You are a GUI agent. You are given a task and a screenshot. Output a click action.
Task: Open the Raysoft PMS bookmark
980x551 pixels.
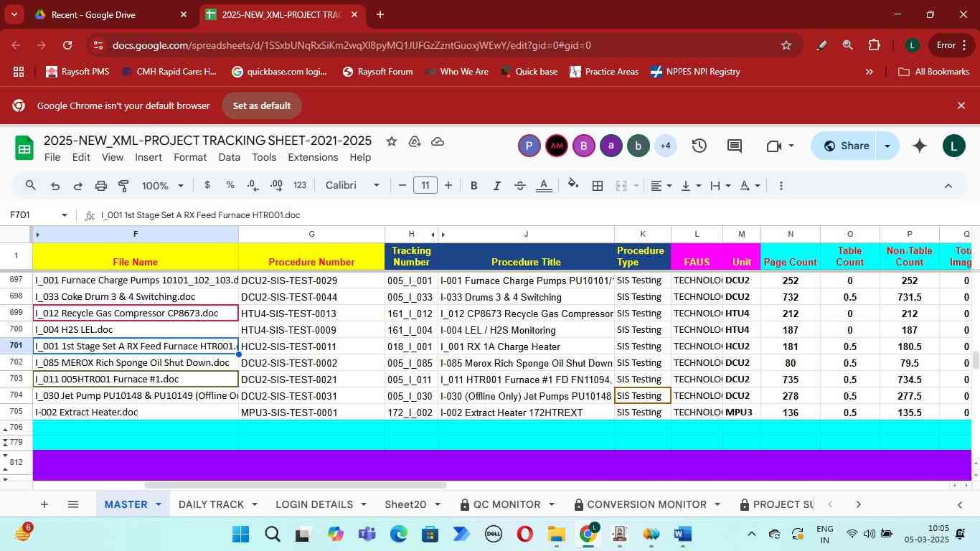(x=77, y=72)
